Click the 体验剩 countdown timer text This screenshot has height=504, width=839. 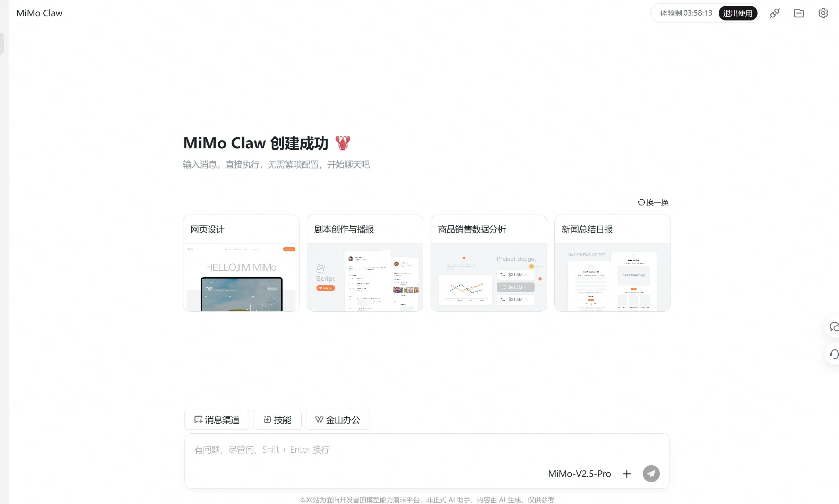click(x=686, y=13)
